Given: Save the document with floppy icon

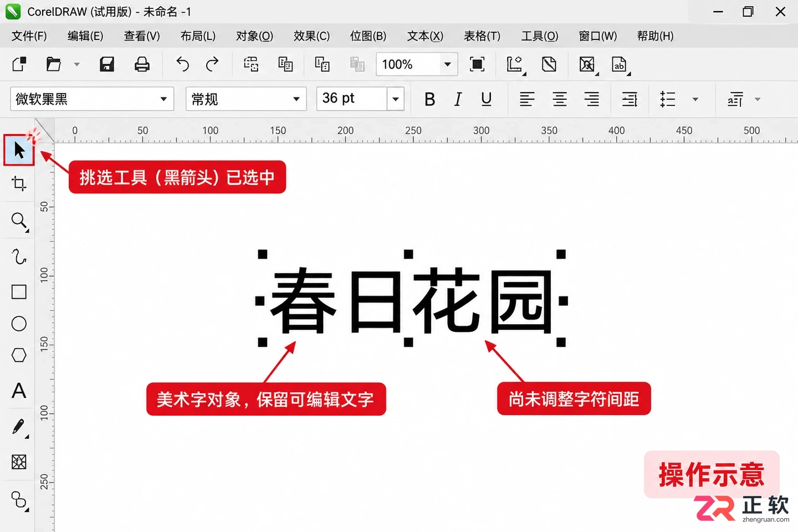Looking at the screenshot, I should (x=107, y=64).
